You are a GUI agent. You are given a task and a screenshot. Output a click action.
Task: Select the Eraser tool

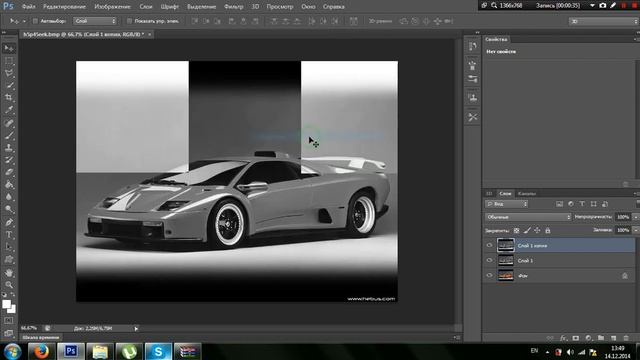9,172
